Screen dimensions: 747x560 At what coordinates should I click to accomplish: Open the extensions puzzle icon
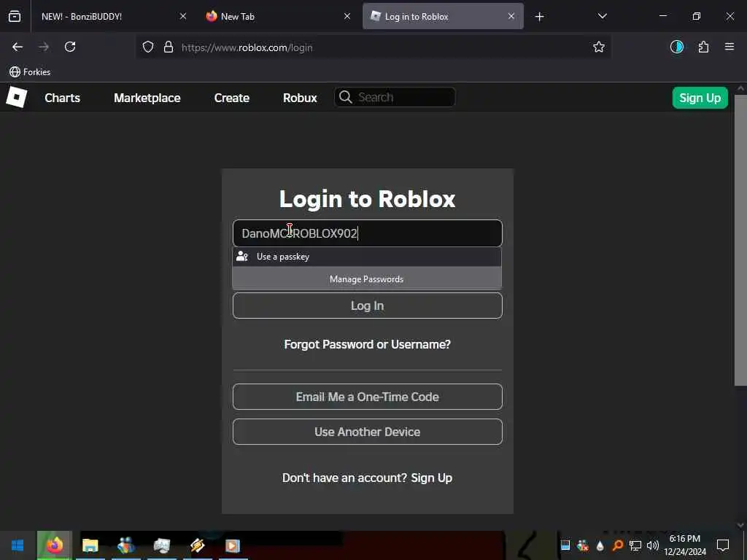(703, 47)
